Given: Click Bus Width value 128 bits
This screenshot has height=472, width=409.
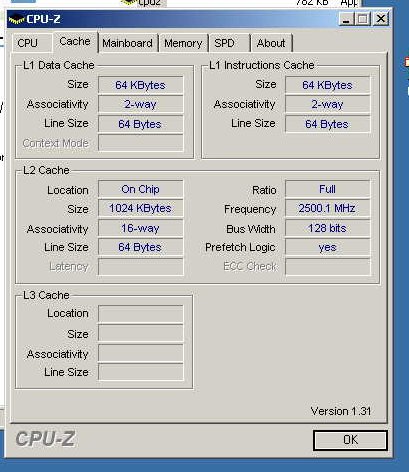Looking at the screenshot, I should 327,228.
